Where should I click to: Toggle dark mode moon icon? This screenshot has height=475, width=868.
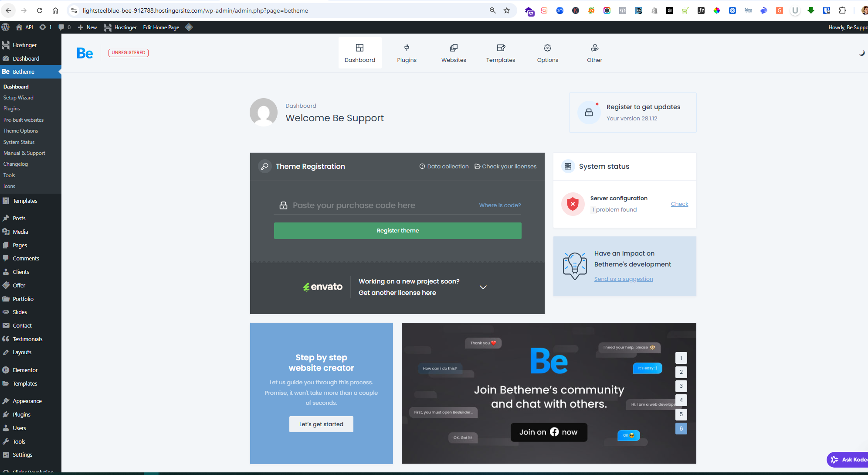pyautogui.click(x=861, y=53)
